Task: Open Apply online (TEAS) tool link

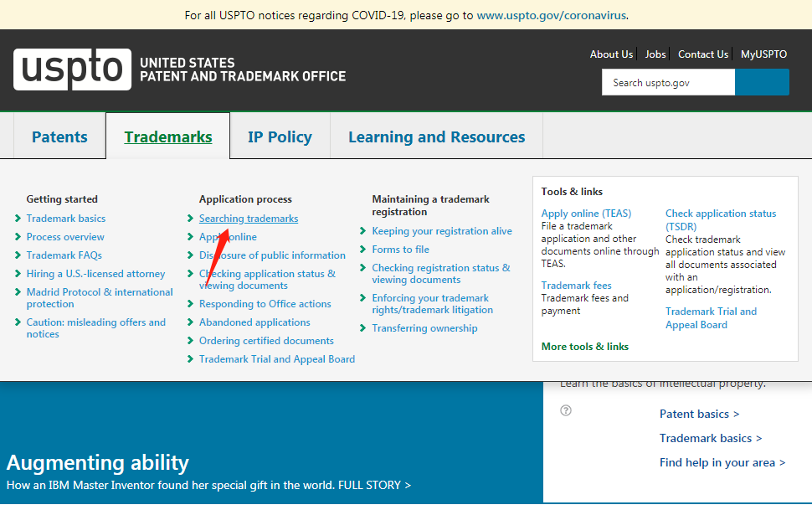Action: tap(586, 214)
